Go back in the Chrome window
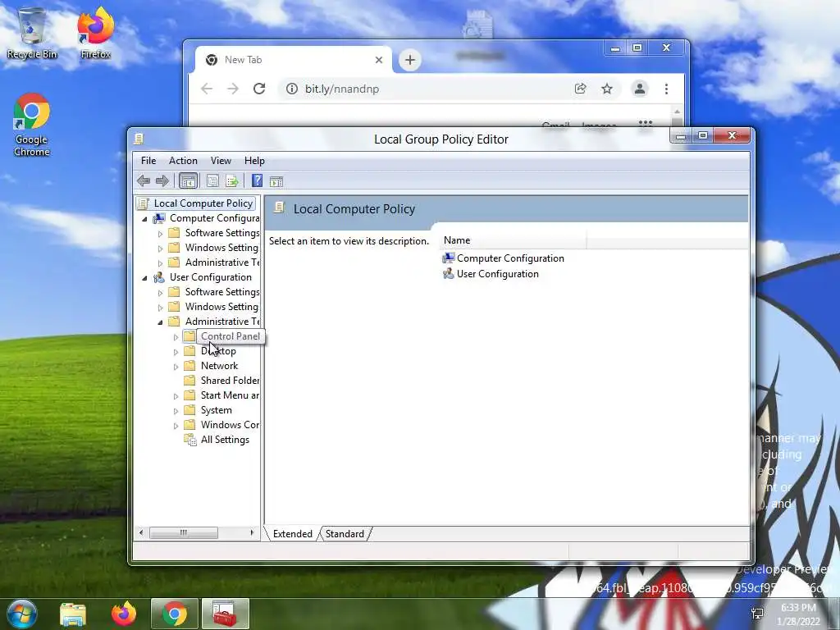Image resolution: width=840 pixels, height=630 pixels. (207, 89)
